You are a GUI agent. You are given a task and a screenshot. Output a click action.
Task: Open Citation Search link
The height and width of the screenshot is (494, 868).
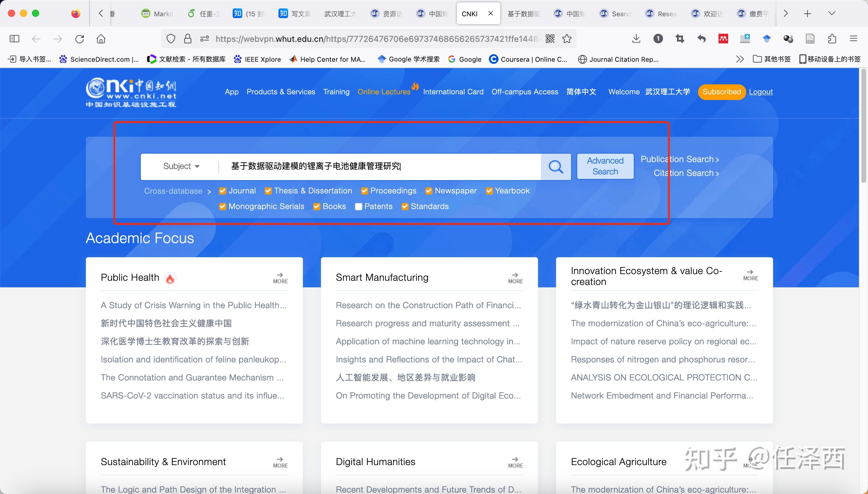pos(686,173)
